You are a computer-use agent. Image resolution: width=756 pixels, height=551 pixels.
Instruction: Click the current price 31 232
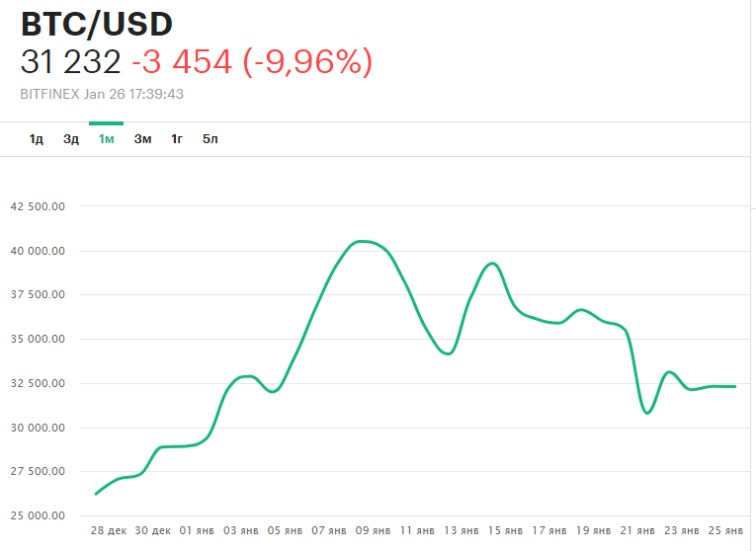click(70, 62)
